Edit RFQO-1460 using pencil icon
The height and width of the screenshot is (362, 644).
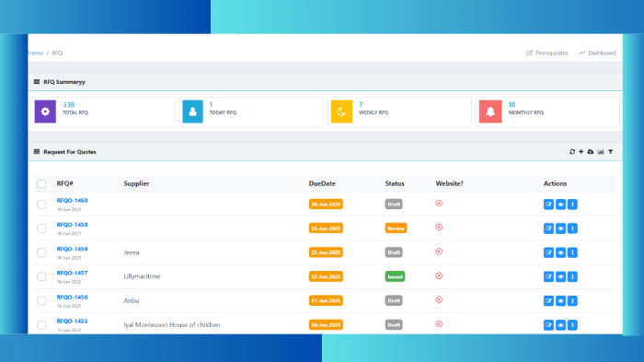(548, 204)
